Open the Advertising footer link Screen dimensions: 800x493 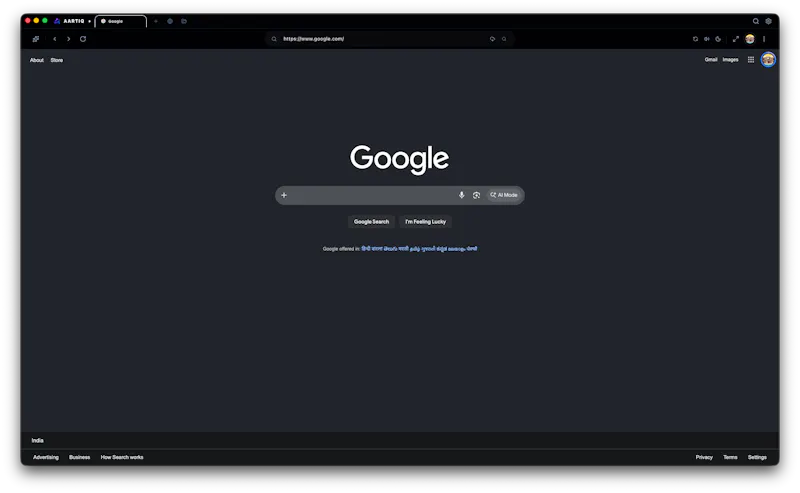(46, 457)
